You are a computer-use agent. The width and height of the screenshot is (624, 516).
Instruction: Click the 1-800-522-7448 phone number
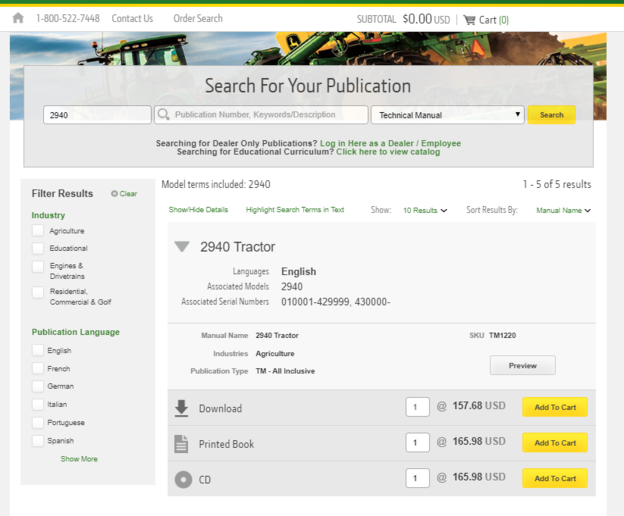click(68, 18)
